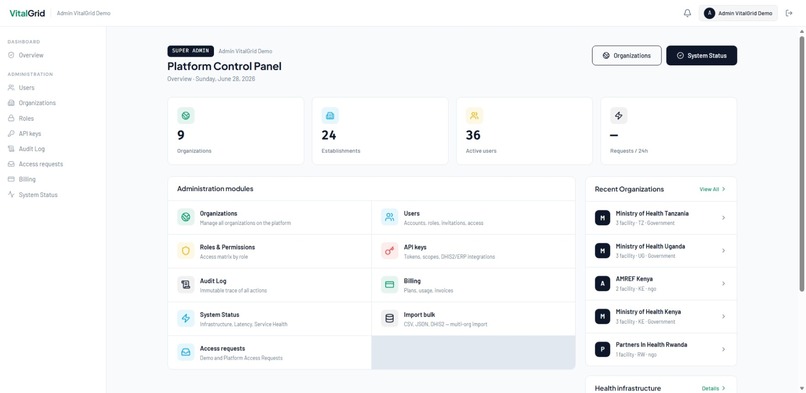Click the API keys sidebar key icon
Screen dimensions: 806x393
tap(11, 134)
